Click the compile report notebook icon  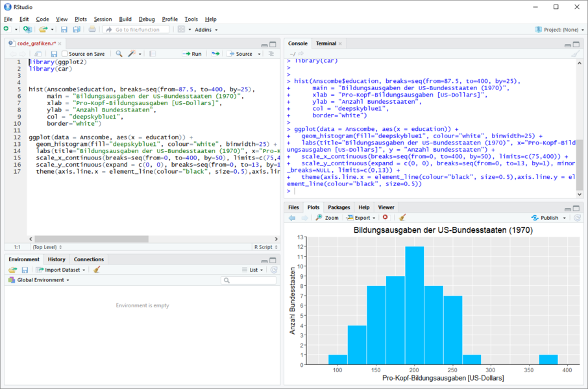click(x=153, y=54)
